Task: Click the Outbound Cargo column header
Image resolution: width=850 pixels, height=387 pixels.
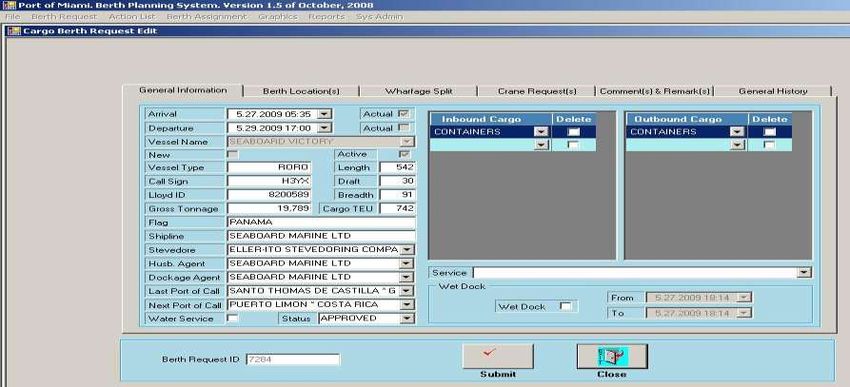Action: (x=687, y=119)
